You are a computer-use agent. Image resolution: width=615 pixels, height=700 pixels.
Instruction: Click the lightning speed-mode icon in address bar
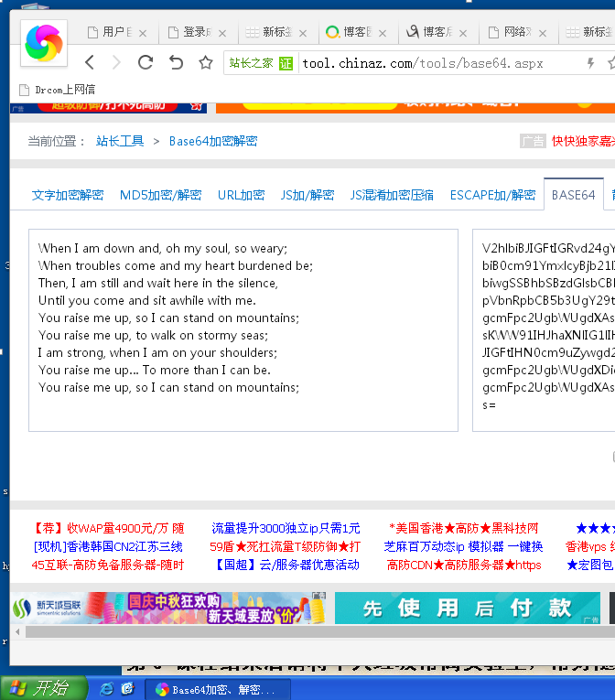[x=590, y=63]
